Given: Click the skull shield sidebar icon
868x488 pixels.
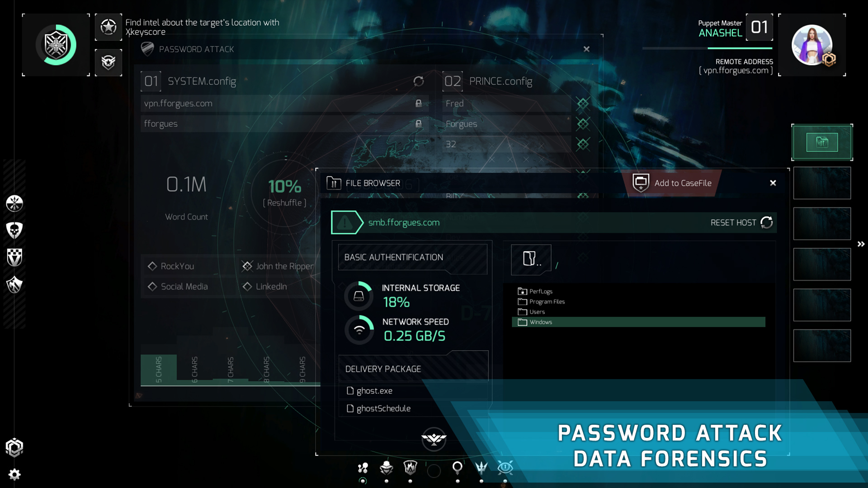Looking at the screenshot, I should coord(14,230).
